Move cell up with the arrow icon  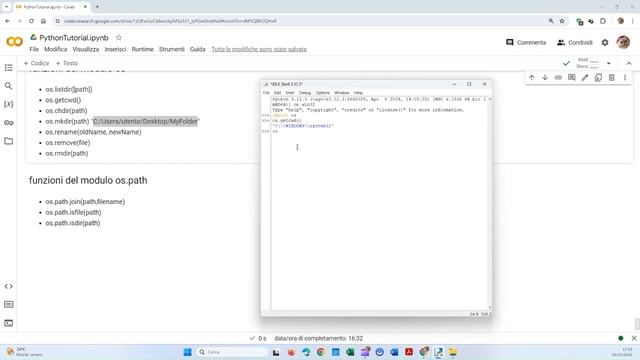531,77
